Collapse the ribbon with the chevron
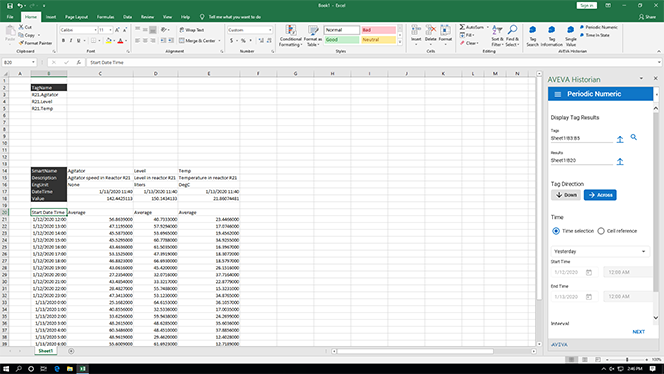Image resolution: width=664 pixels, height=374 pixels. 658,51
